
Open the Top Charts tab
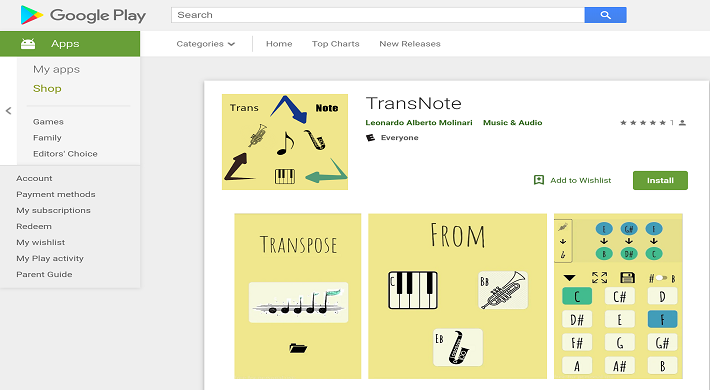click(336, 44)
